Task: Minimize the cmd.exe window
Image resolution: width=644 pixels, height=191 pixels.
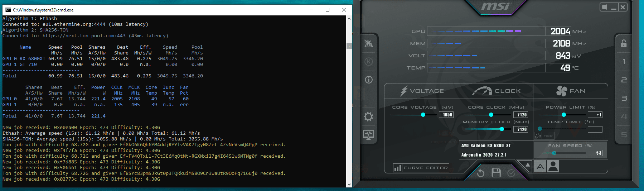Action: [x=311, y=10]
